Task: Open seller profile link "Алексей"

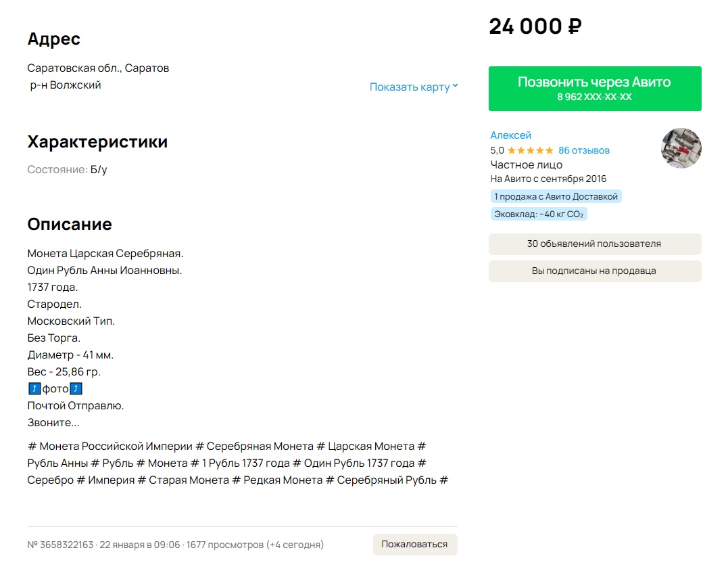Action: tap(510, 135)
